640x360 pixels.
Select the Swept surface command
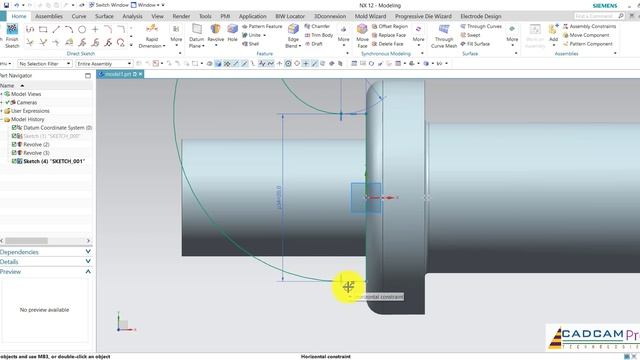click(470, 35)
